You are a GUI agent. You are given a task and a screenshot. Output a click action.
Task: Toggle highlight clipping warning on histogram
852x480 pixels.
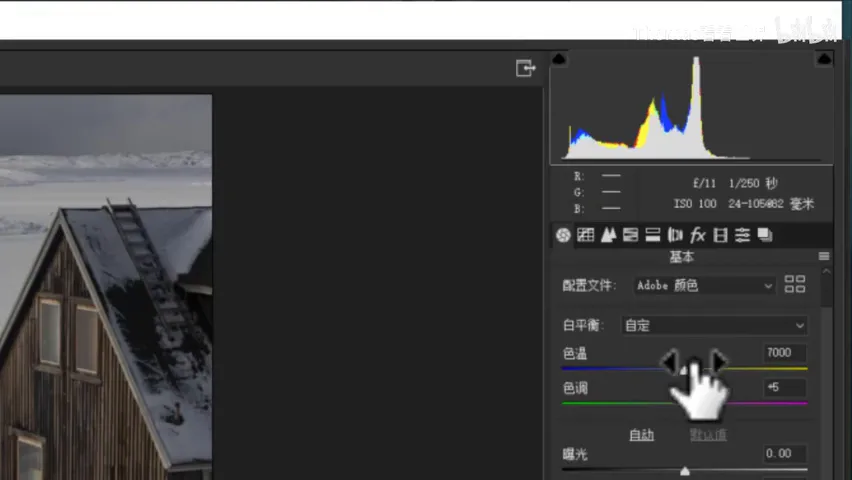[824, 59]
